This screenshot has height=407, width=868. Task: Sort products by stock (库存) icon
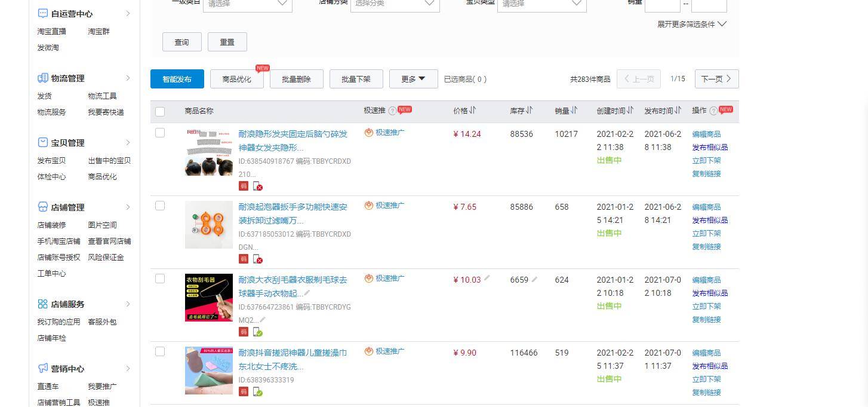click(x=530, y=111)
